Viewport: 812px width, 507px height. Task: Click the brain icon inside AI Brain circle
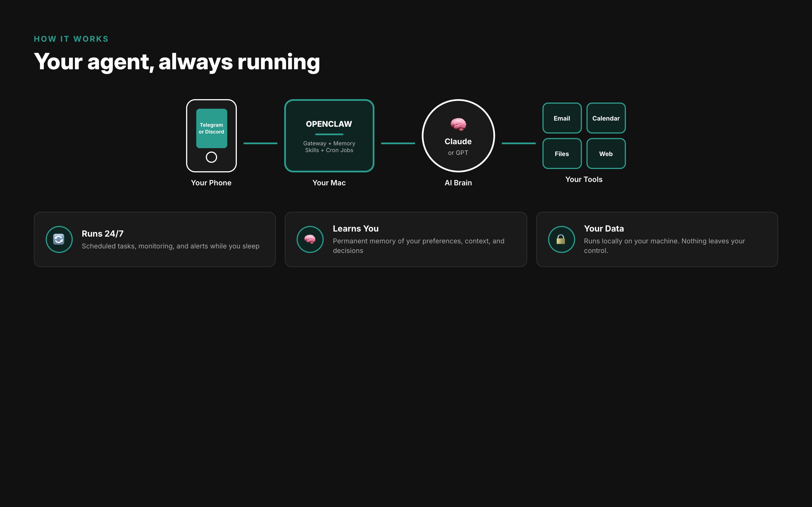tap(458, 124)
